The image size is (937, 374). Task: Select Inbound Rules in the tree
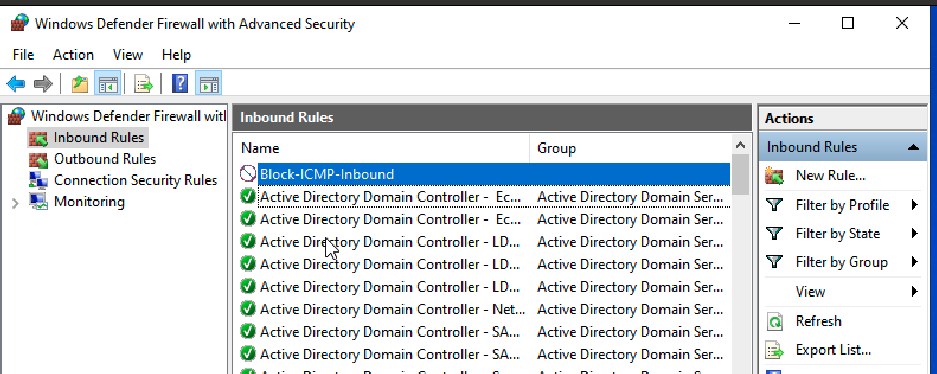[99, 137]
